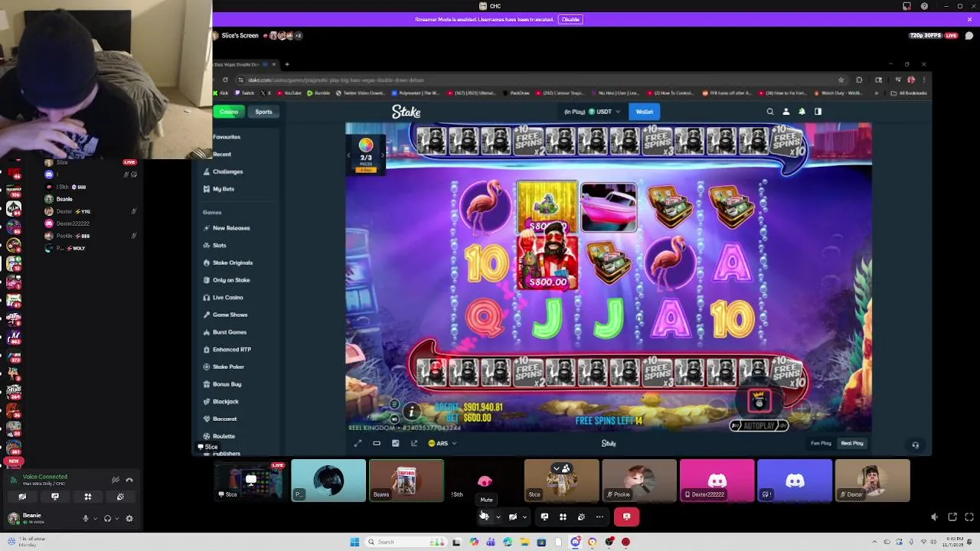Toggle theatre mode icon below slot

coord(377,443)
